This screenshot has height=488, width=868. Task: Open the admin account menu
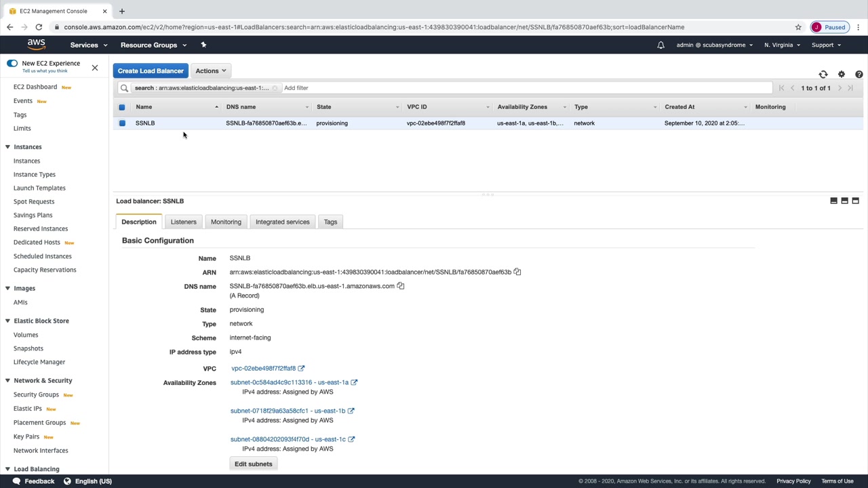(714, 45)
